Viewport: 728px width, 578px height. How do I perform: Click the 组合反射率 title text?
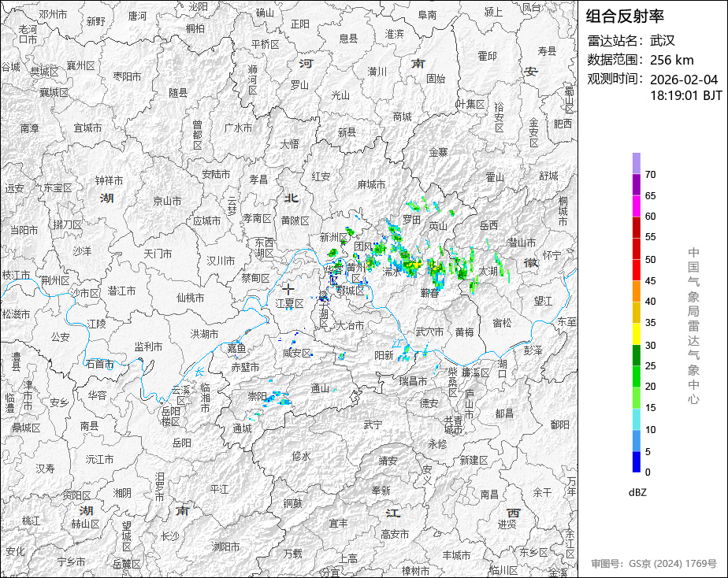[625, 17]
